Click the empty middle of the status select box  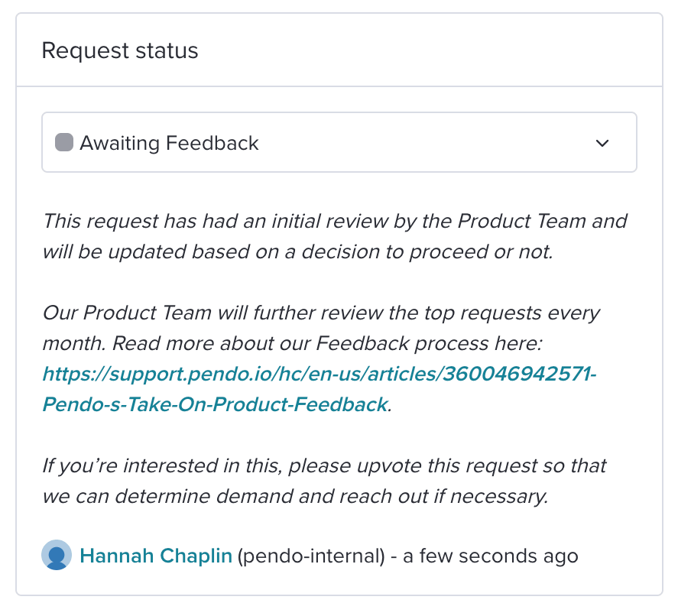click(423, 142)
